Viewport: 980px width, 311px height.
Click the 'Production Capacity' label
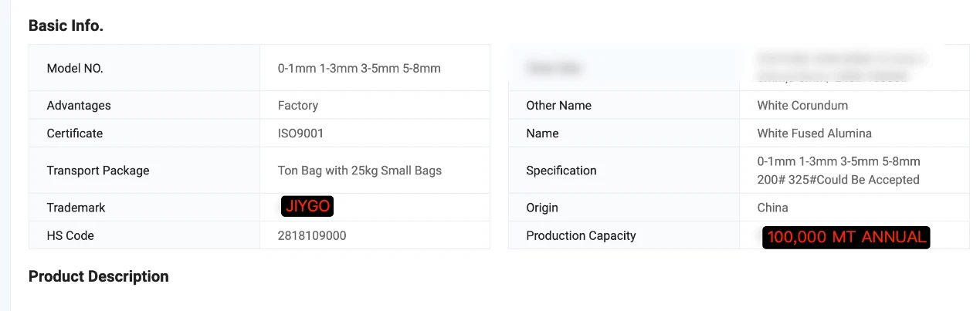[x=581, y=235]
